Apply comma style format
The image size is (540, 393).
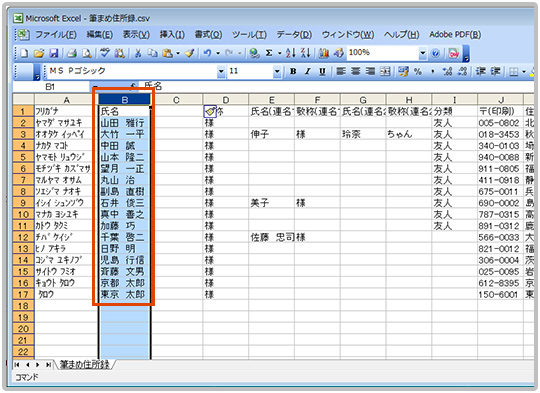coord(433,72)
